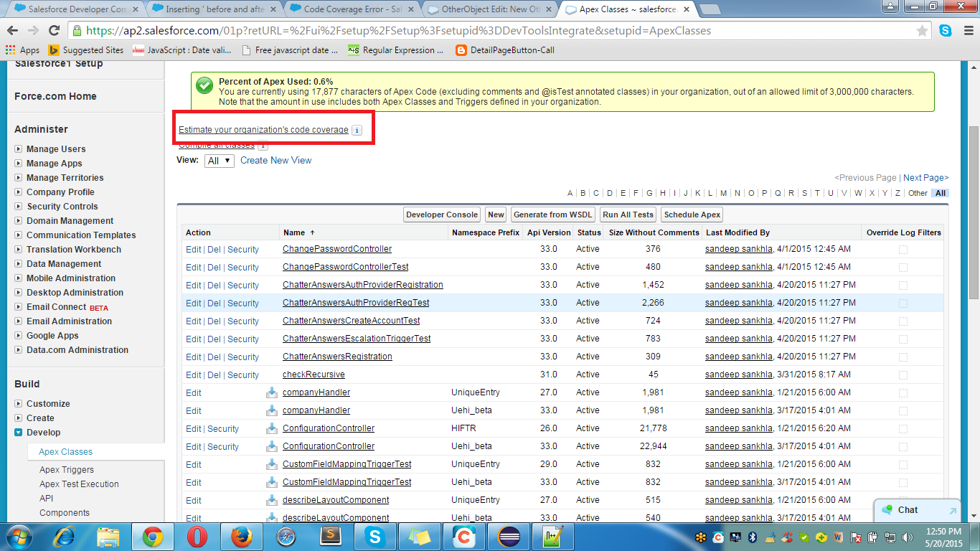980x551 pixels.
Task: Open Google Chrome from the taskbar
Action: click(152, 536)
